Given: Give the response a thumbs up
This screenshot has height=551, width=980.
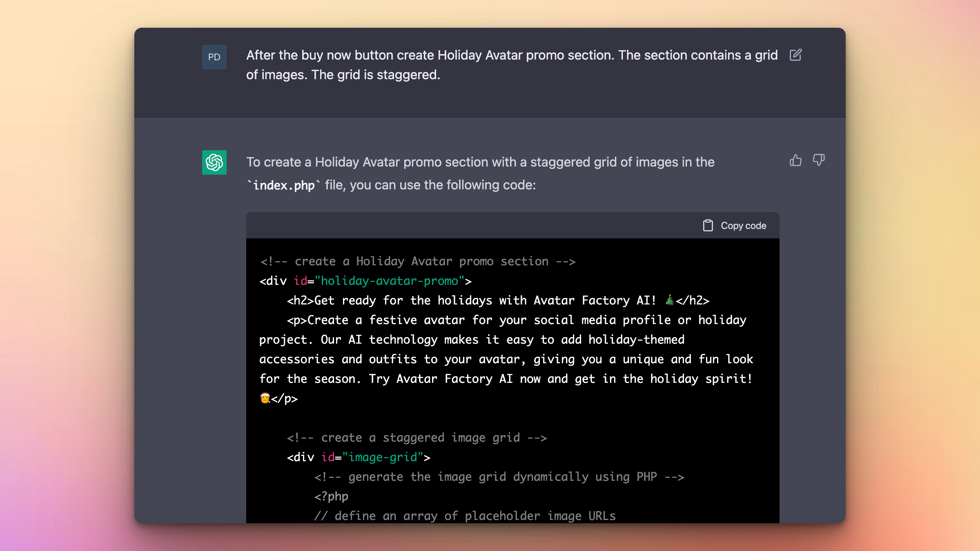Looking at the screenshot, I should pyautogui.click(x=795, y=160).
